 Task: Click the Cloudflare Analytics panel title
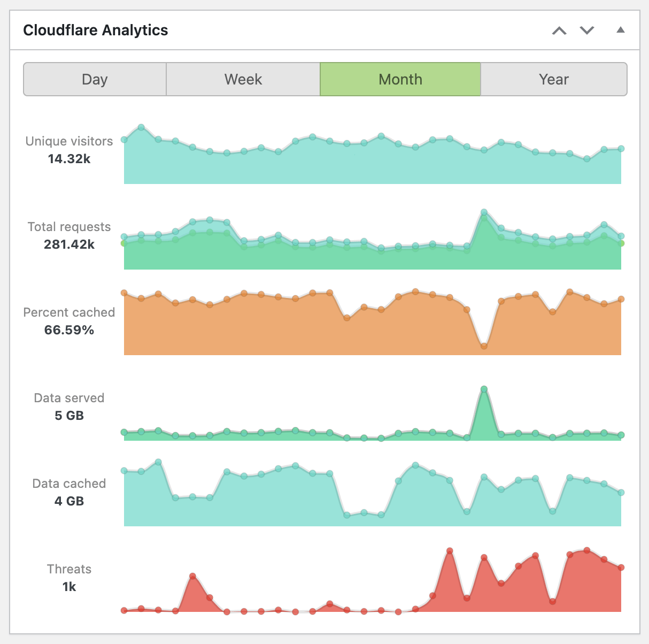coord(96,30)
